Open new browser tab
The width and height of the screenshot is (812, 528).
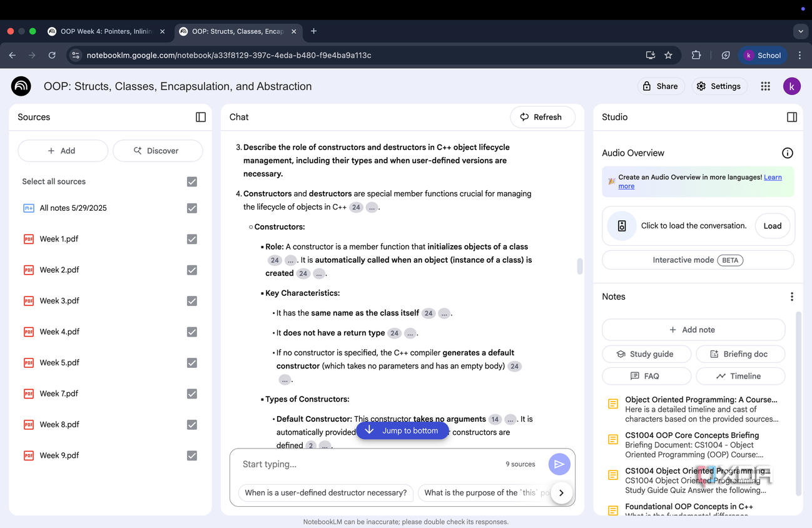(314, 31)
